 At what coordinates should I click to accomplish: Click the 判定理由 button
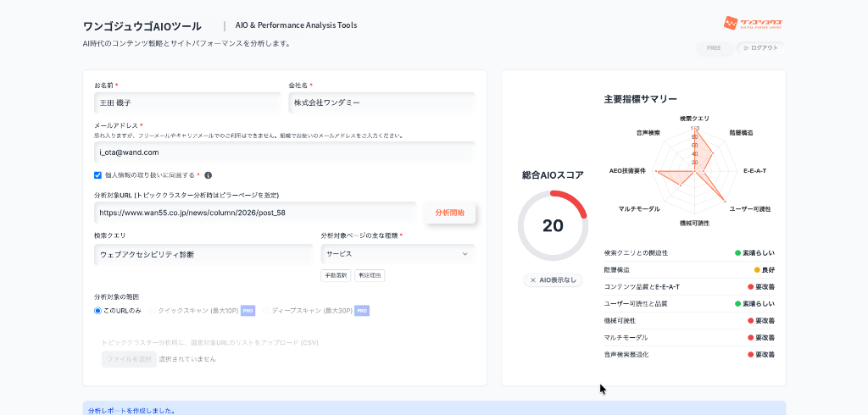tap(370, 275)
